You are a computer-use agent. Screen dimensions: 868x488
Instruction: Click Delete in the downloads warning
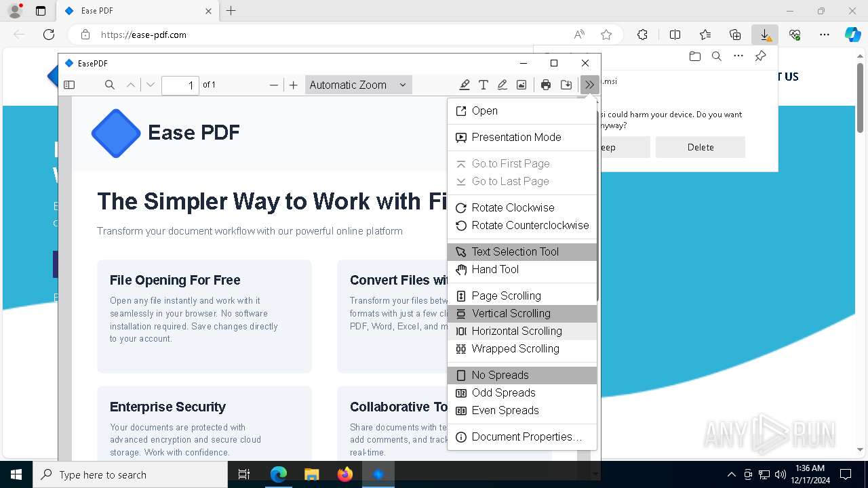pyautogui.click(x=701, y=147)
